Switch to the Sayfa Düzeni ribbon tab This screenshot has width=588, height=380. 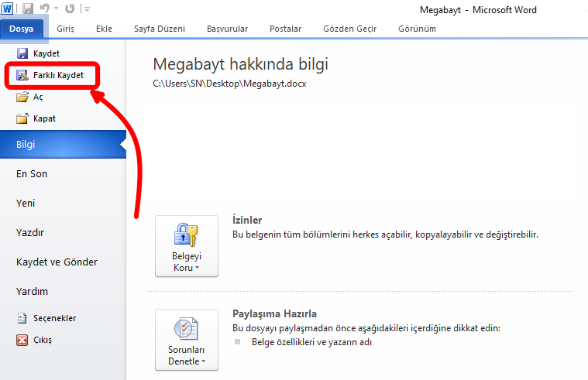pos(160,29)
